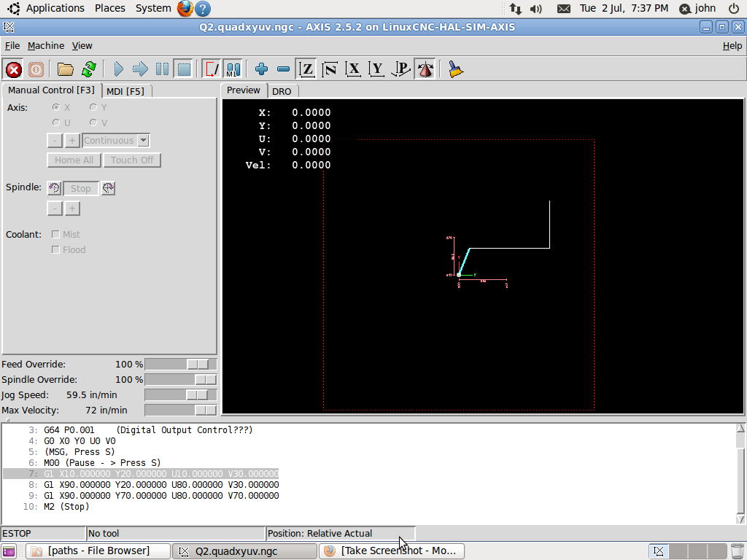Launch Firefox from the top panel
Screen dimensions: 747x560
185,8
